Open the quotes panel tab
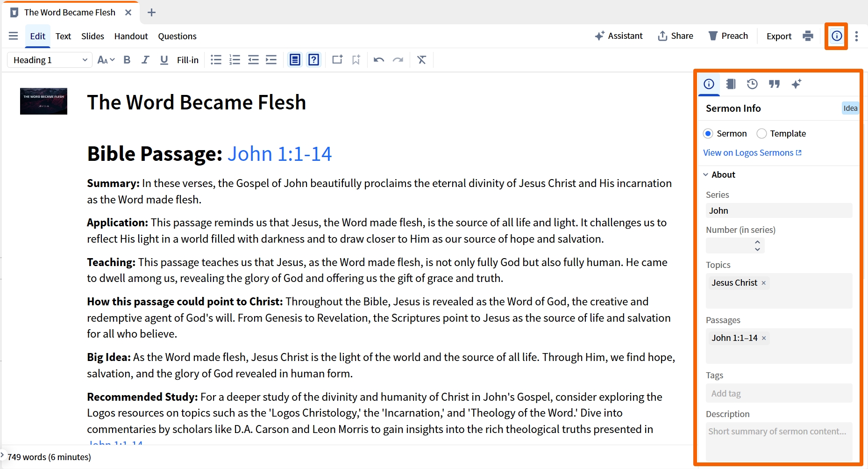 tap(775, 84)
